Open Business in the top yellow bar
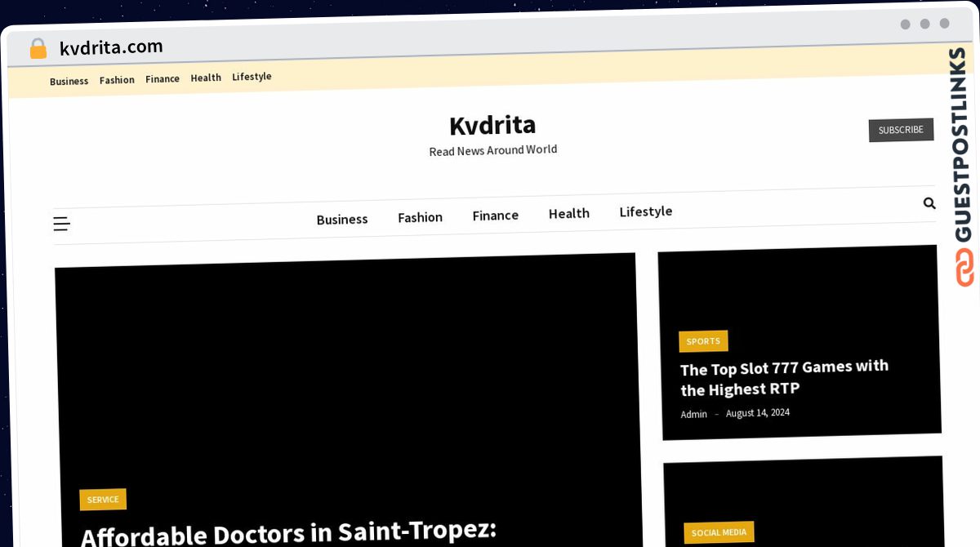980x547 pixels. pos(69,81)
